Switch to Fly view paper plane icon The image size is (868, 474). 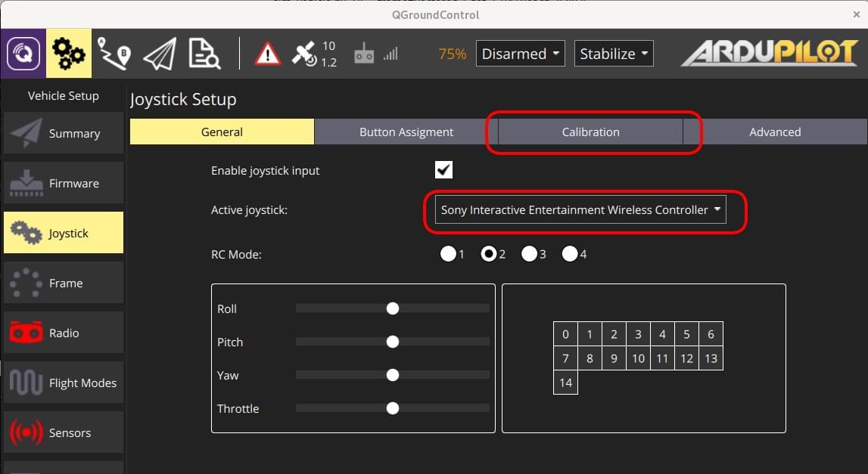pos(160,54)
